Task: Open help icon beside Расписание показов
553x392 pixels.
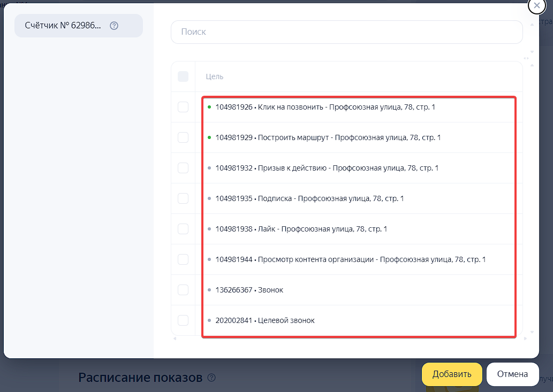Action: [x=211, y=378]
